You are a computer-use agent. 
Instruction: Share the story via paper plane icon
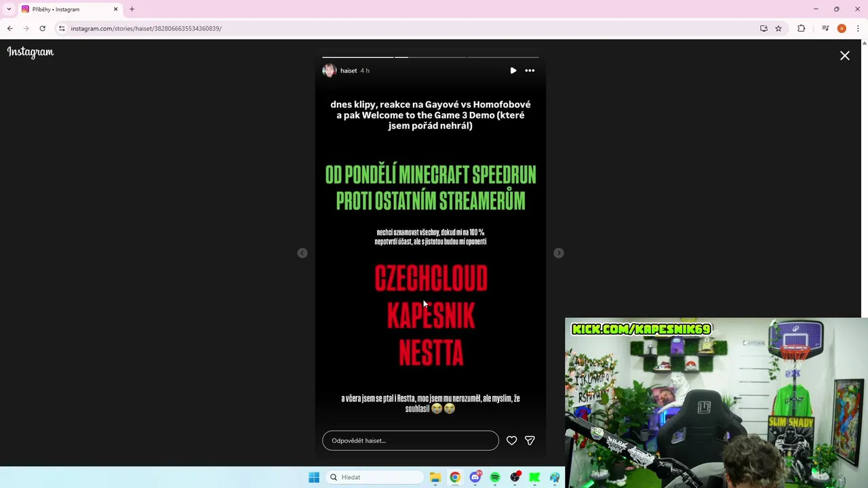pos(530,441)
